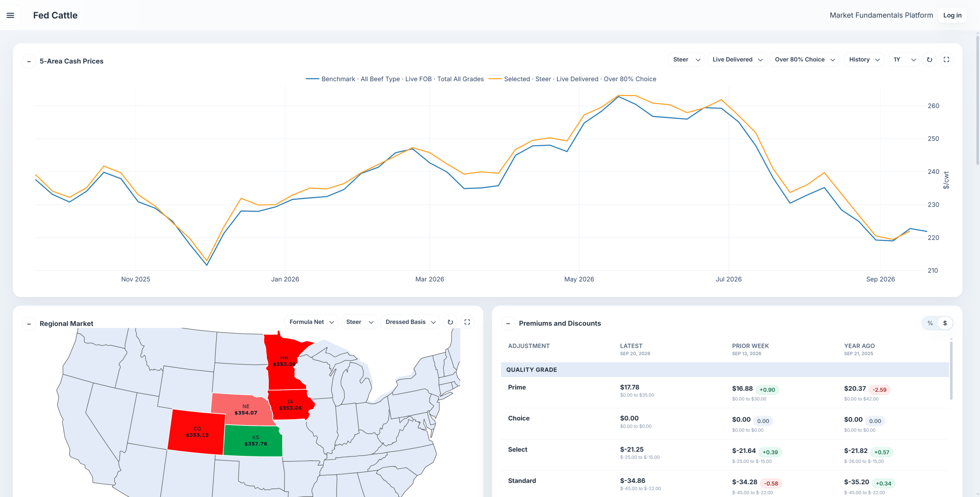Viewport: 980px width, 497px height.
Task: Open the Over 80% Choice dropdown
Action: pos(804,60)
